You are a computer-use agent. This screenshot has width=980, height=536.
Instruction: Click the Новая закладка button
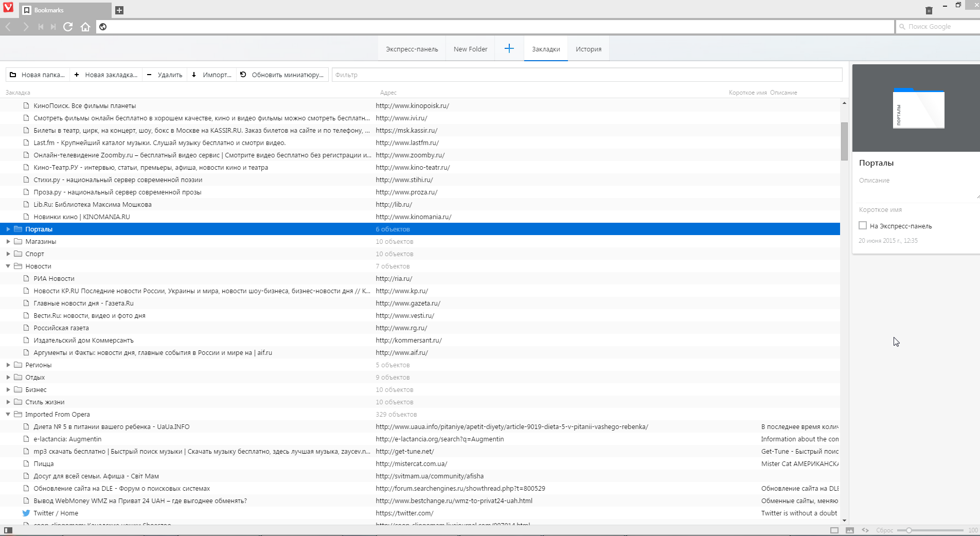(x=106, y=75)
